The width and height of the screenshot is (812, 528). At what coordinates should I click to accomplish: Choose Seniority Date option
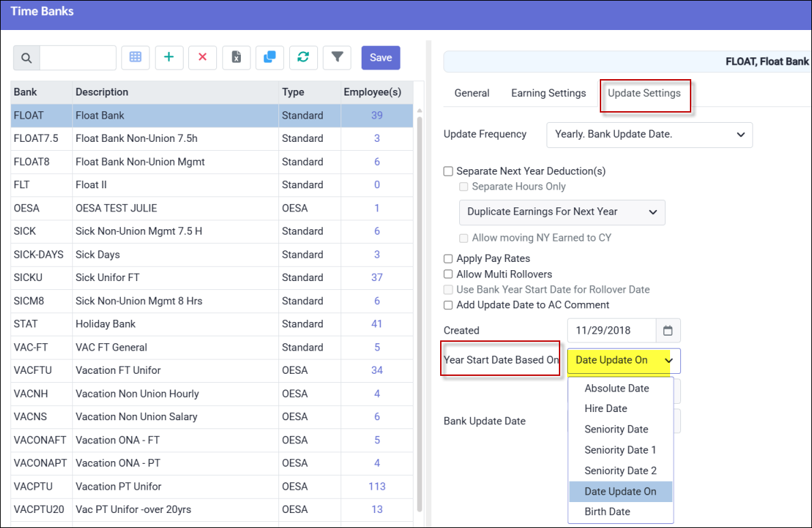(x=620, y=429)
